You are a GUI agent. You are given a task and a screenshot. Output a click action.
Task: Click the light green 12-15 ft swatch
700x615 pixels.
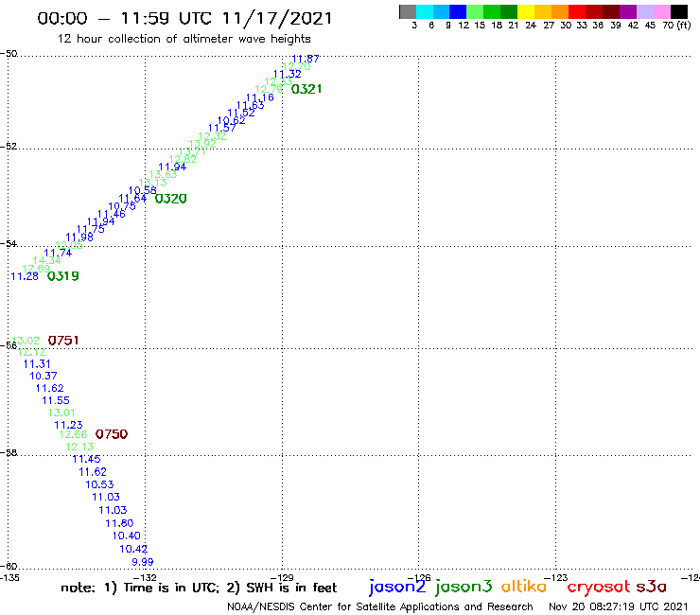point(475,11)
